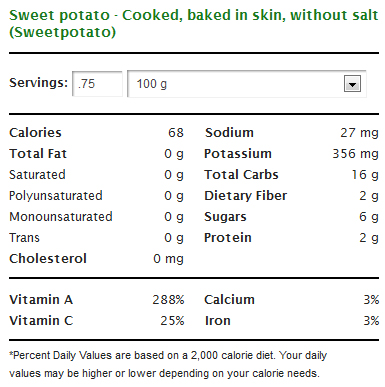Click the Dietary Fiber label
385x387 pixels.
[246, 196]
